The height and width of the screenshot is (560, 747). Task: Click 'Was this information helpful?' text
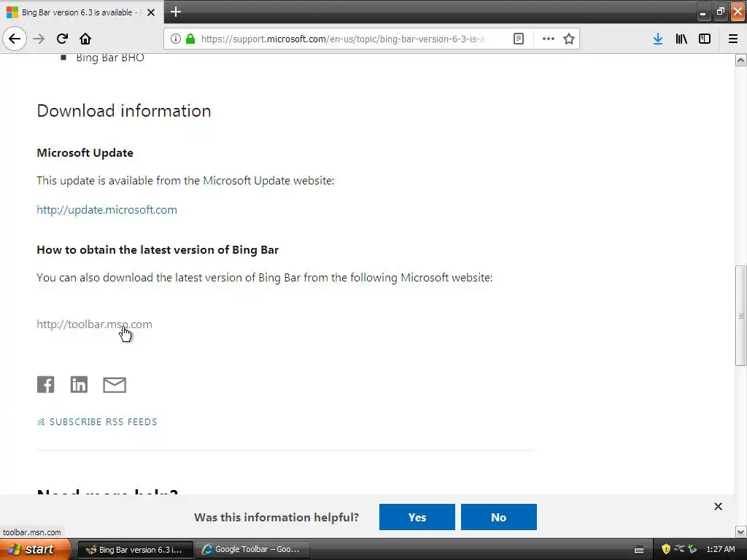pos(276,517)
